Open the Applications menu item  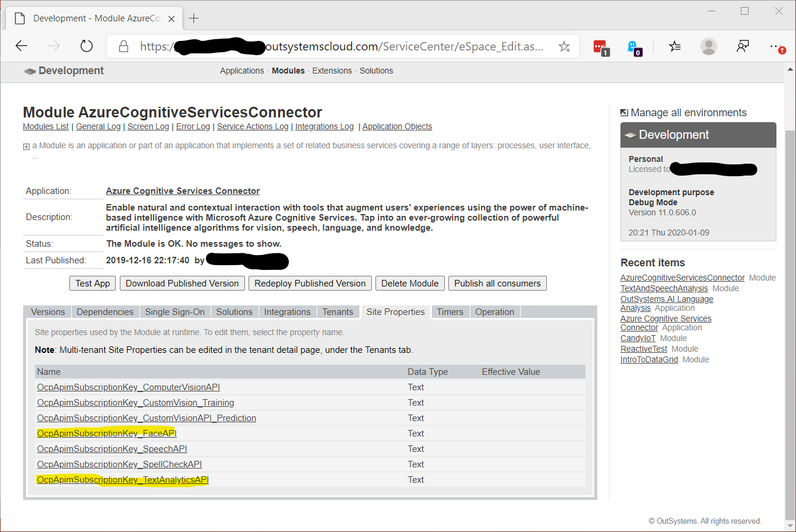coord(242,71)
